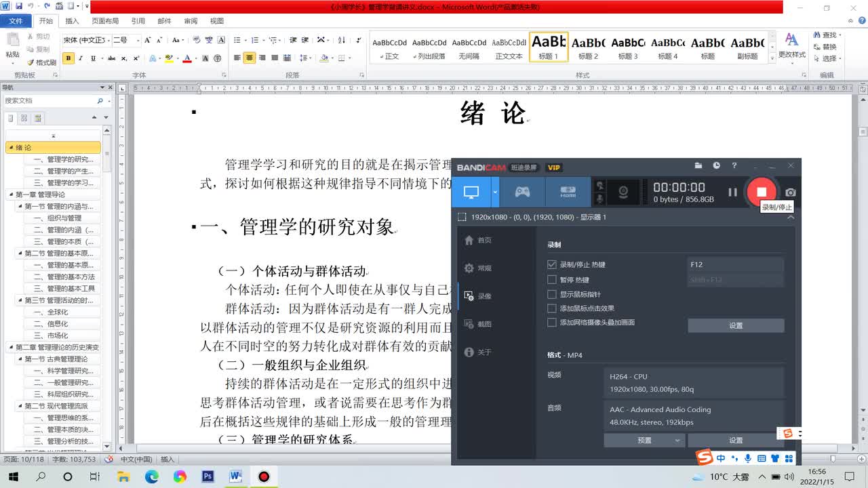Select Bandicam game recording mode

522,192
